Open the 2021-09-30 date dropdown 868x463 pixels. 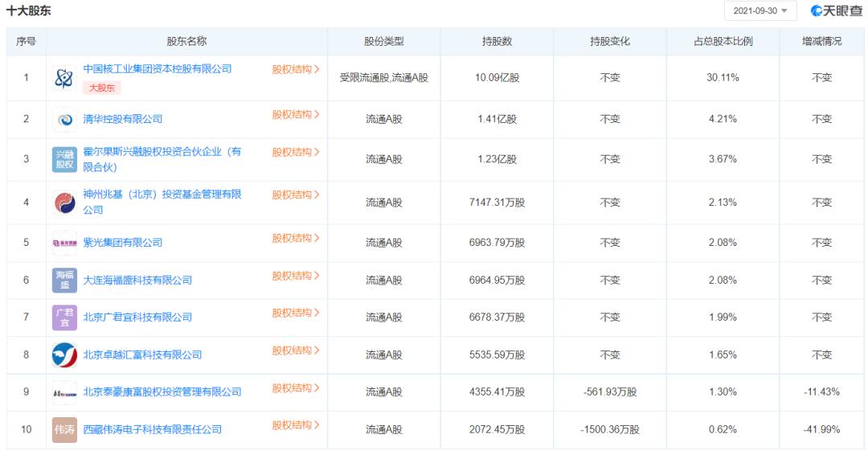point(760,11)
